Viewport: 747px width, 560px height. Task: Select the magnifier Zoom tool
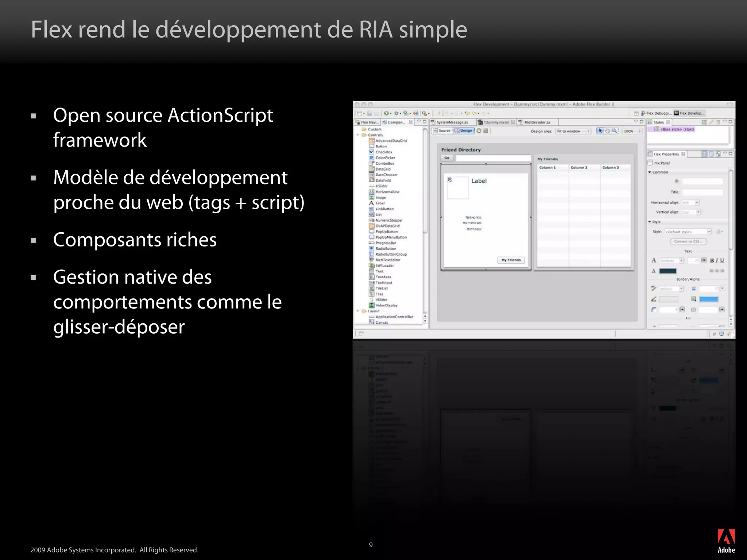coord(614,131)
